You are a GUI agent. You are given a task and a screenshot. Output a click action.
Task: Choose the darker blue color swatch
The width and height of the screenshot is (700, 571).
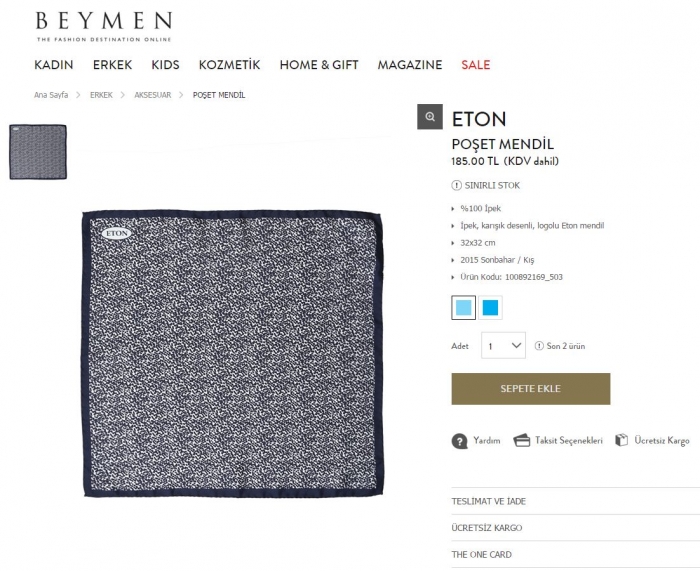(x=490, y=308)
